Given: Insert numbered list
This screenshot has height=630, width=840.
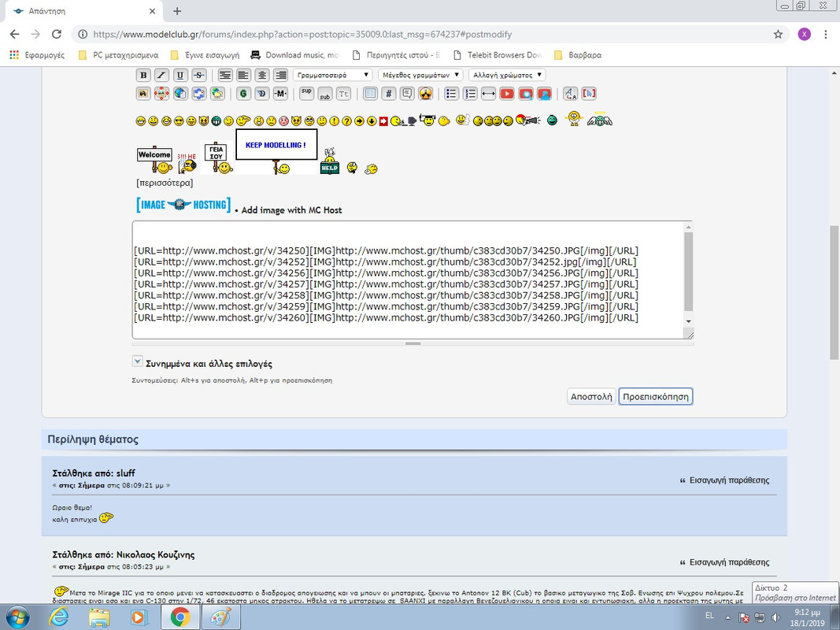Looking at the screenshot, I should [470, 94].
